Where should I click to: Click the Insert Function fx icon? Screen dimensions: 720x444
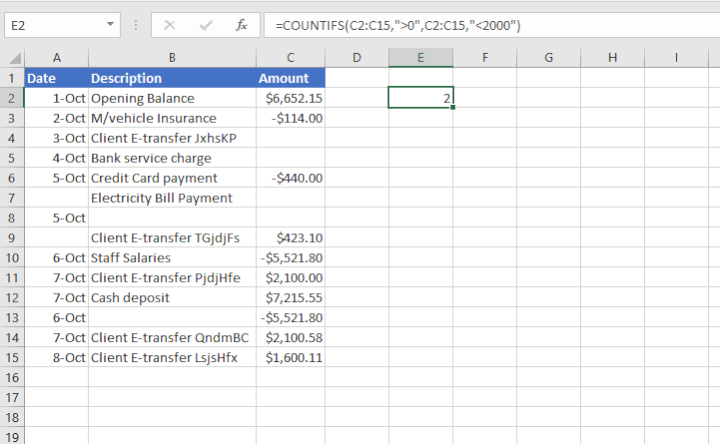[x=241, y=25]
